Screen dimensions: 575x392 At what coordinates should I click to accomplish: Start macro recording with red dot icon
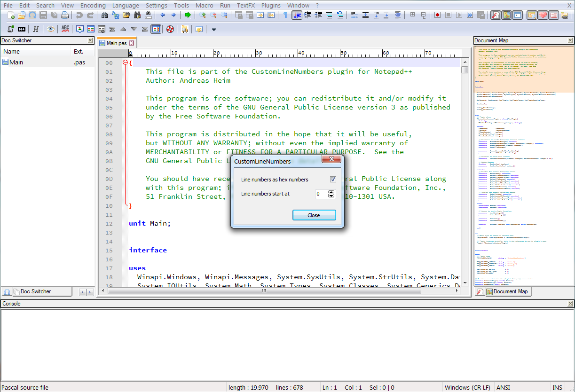437,15
